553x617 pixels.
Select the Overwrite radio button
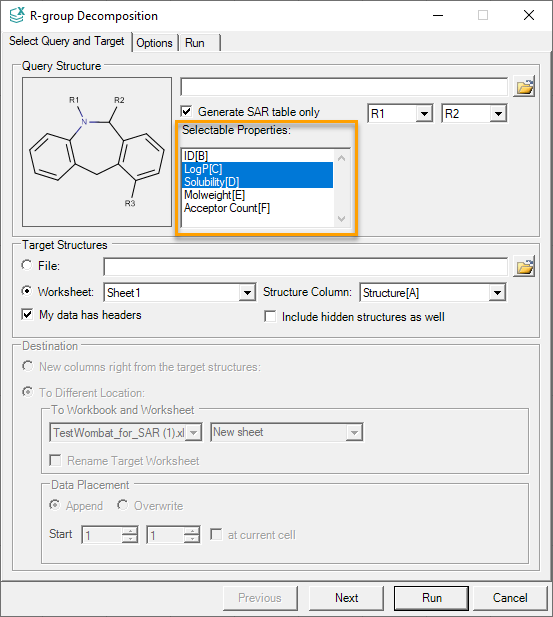point(122,505)
